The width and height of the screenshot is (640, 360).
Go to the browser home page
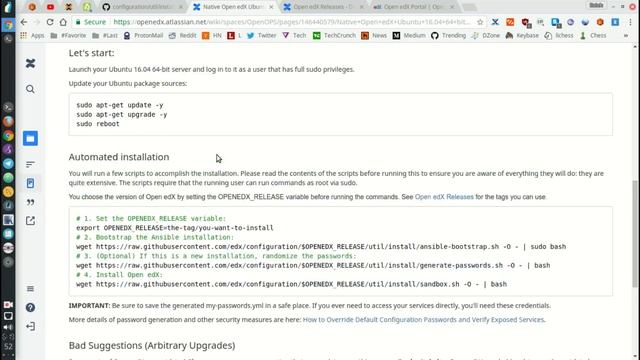pyautogui.click(x=63, y=22)
